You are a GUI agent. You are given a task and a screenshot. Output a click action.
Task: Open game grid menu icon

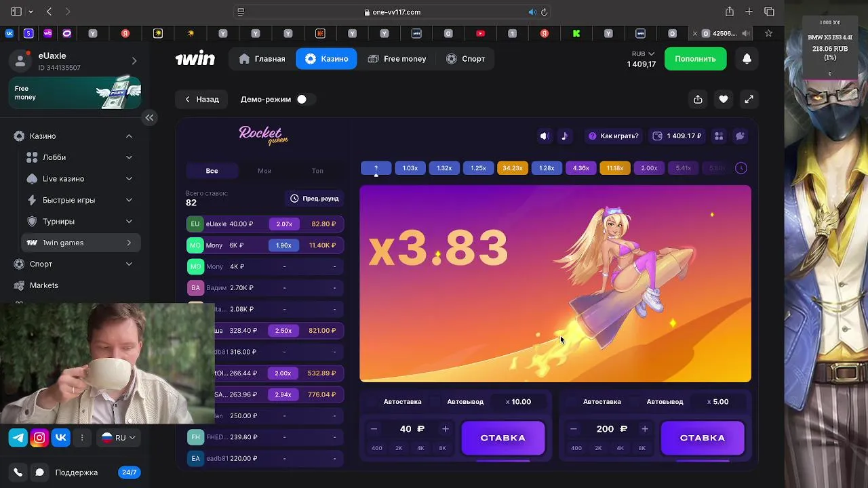tap(719, 136)
